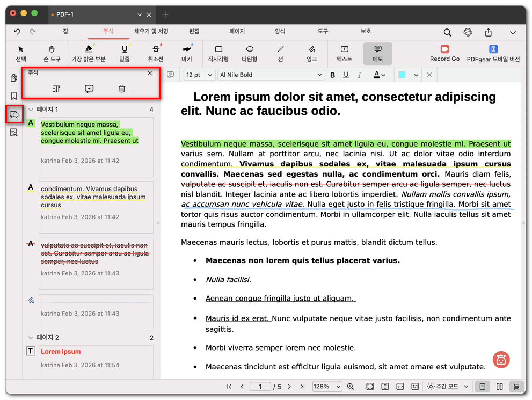The width and height of the screenshot is (532, 400).
Task: Open the 12 pt font size dropdown
Action: (x=199, y=75)
